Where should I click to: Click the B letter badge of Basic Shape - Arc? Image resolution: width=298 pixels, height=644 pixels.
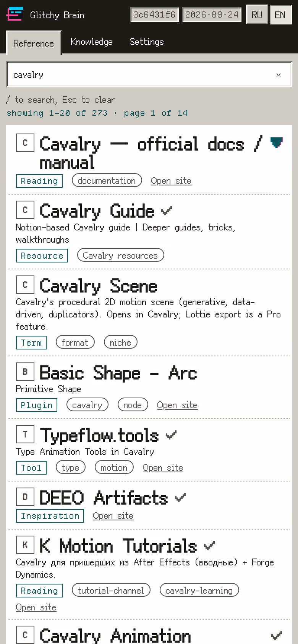[25, 372]
